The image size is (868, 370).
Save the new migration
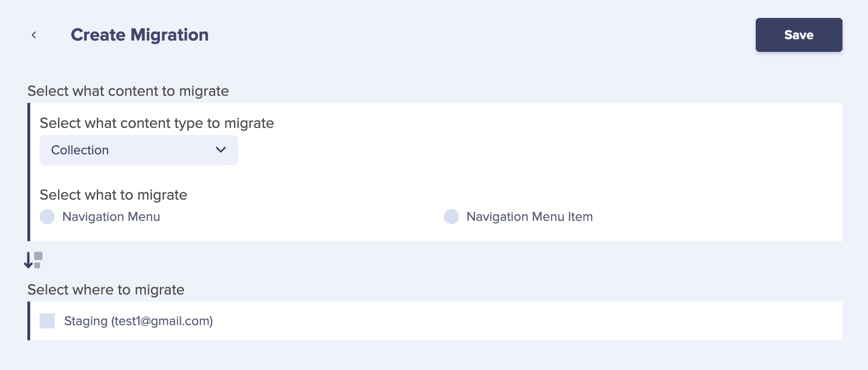click(799, 35)
